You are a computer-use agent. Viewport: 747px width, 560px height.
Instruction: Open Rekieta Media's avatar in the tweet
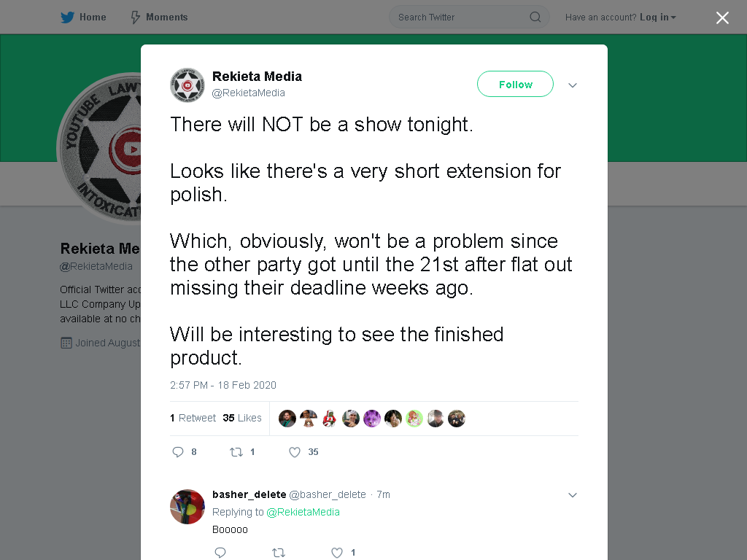point(187,85)
